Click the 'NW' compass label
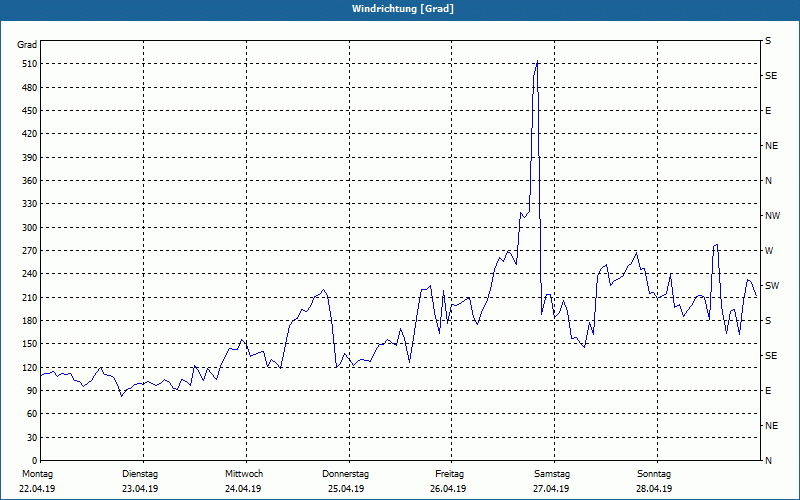 [772, 216]
